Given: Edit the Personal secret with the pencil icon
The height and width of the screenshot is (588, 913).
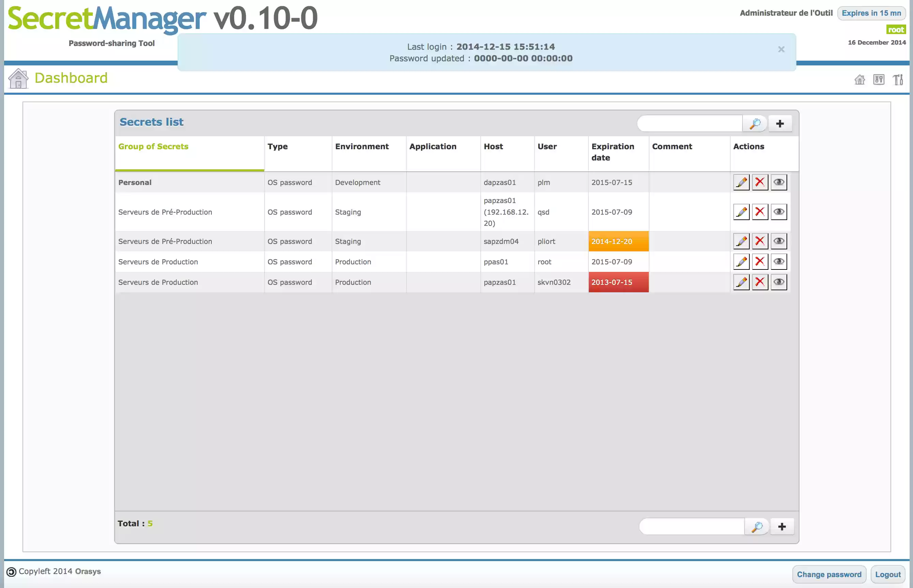Looking at the screenshot, I should coord(741,182).
